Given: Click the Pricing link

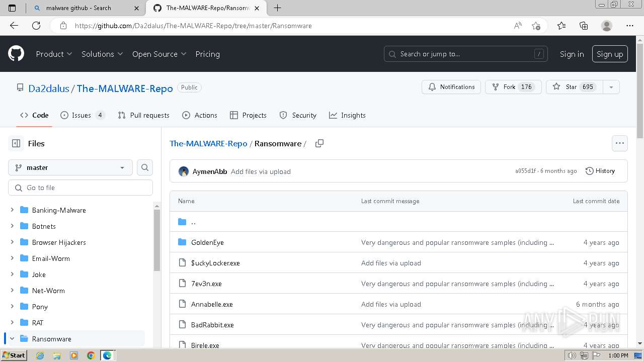Looking at the screenshot, I should (207, 54).
